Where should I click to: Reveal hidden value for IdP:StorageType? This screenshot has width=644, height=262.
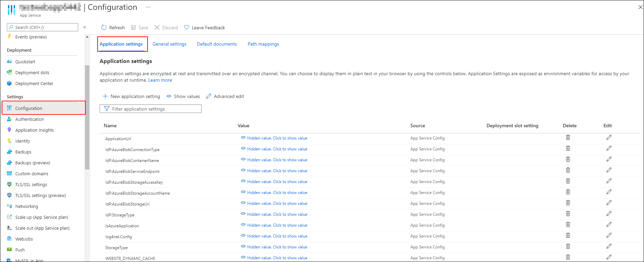coord(274,214)
